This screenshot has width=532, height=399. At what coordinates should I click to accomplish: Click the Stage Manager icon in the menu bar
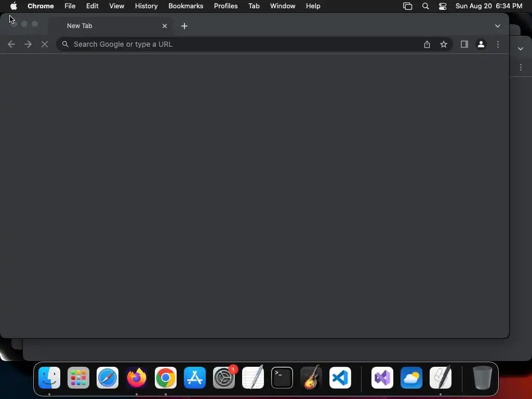point(407,6)
